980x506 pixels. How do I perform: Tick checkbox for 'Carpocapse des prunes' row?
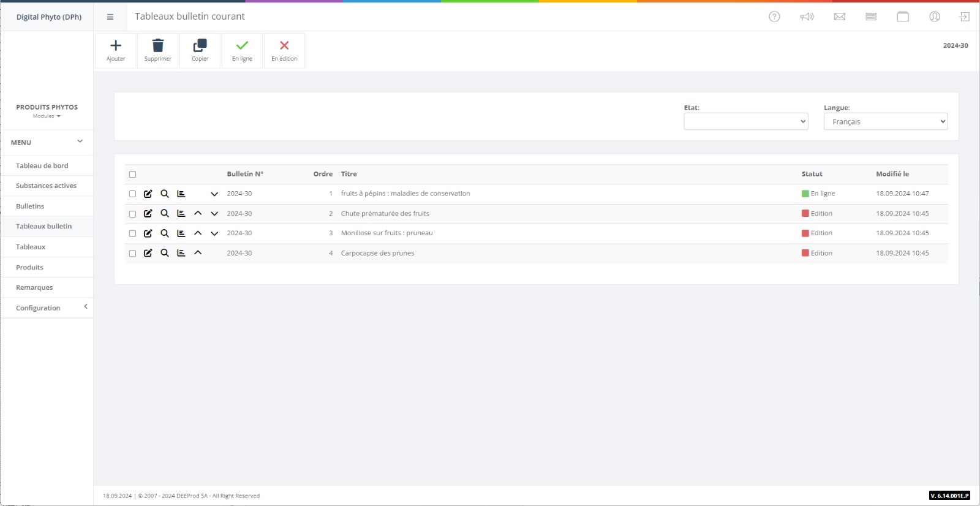click(132, 254)
